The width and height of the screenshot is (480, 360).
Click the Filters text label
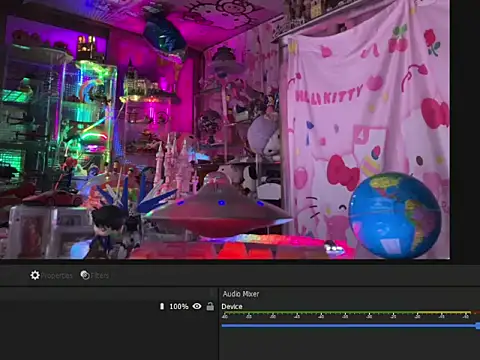[100, 275]
